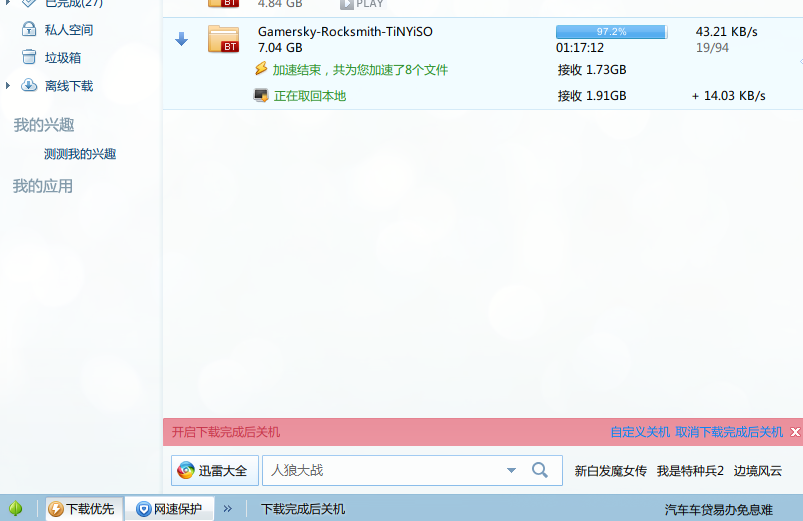Open the 垃圾箱 trash item
803x521 pixels.
[x=62, y=58]
